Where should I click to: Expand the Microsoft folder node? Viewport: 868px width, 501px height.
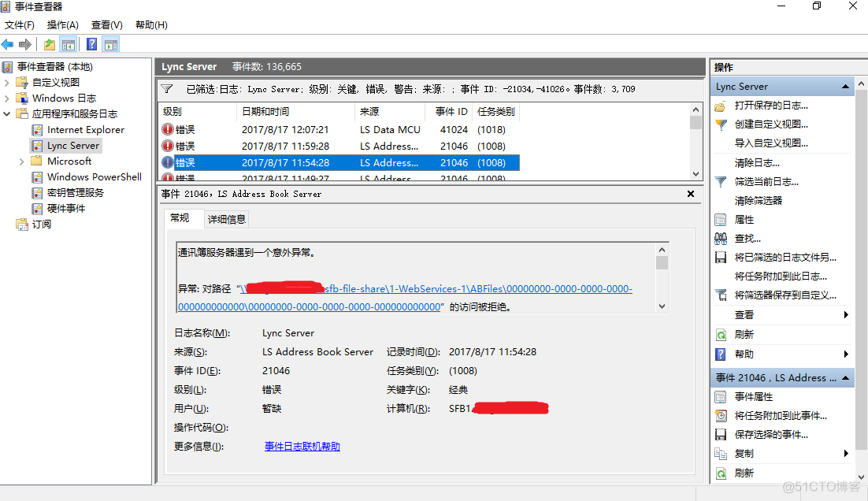[x=21, y=161]
